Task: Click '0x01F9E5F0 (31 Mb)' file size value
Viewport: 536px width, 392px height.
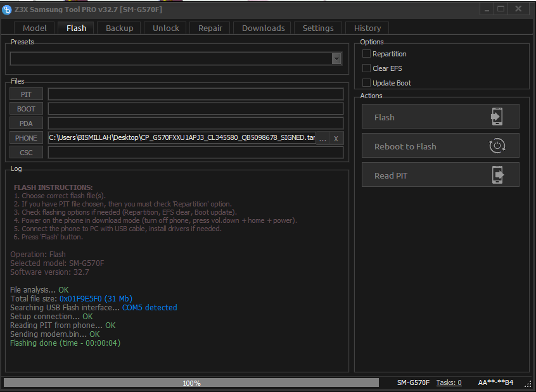Action: (x=96, y=299)
